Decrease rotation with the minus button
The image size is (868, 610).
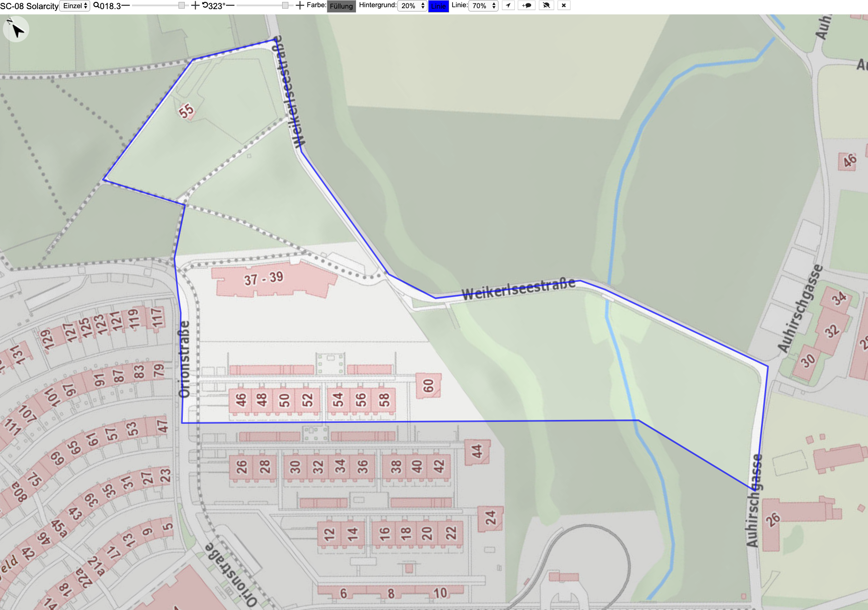[x=230, y=6]
